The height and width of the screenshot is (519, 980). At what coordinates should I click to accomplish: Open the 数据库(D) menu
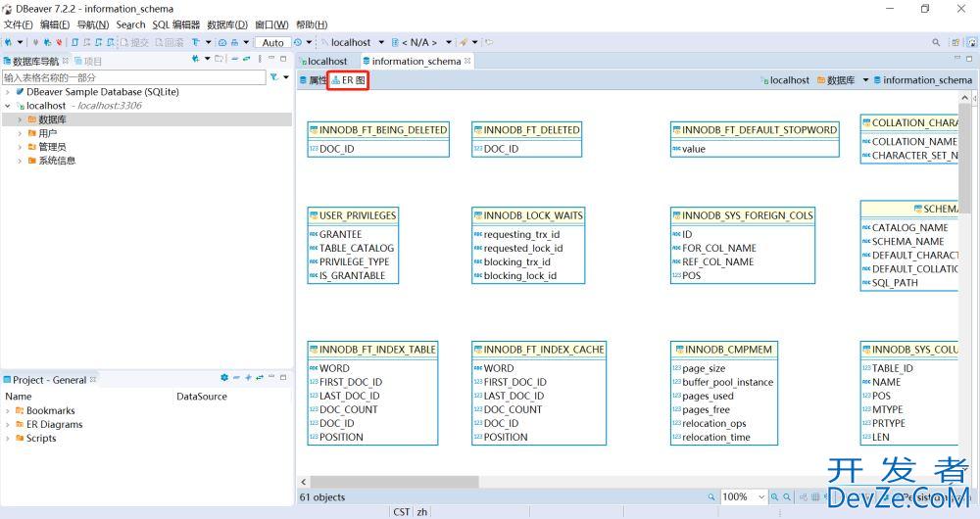point(227,24)
